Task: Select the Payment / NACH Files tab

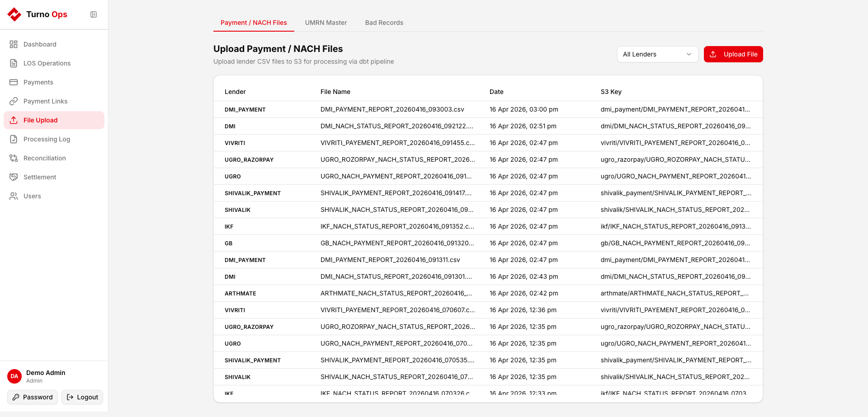Action: tap(254, 23)
